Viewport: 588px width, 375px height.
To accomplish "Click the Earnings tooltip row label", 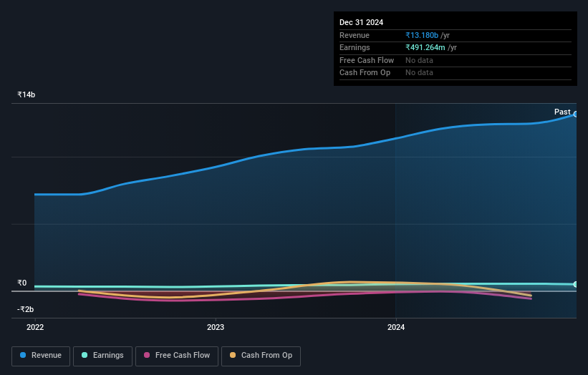I will [355, 47].
